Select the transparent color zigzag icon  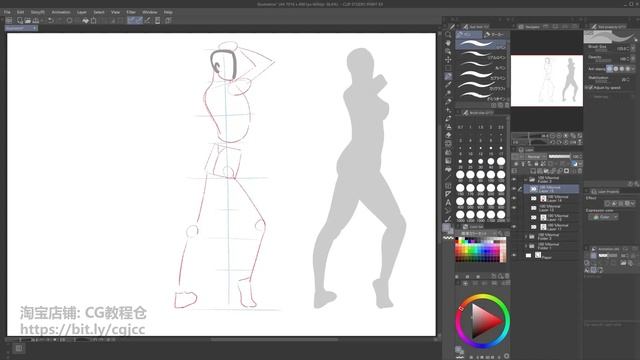point(448,238)
